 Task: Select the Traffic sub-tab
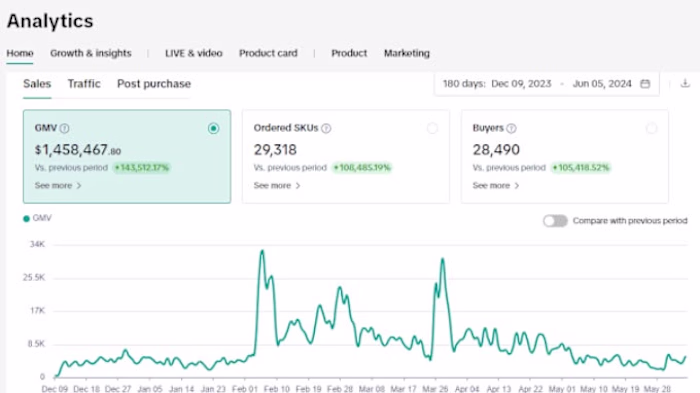point(84,84)
